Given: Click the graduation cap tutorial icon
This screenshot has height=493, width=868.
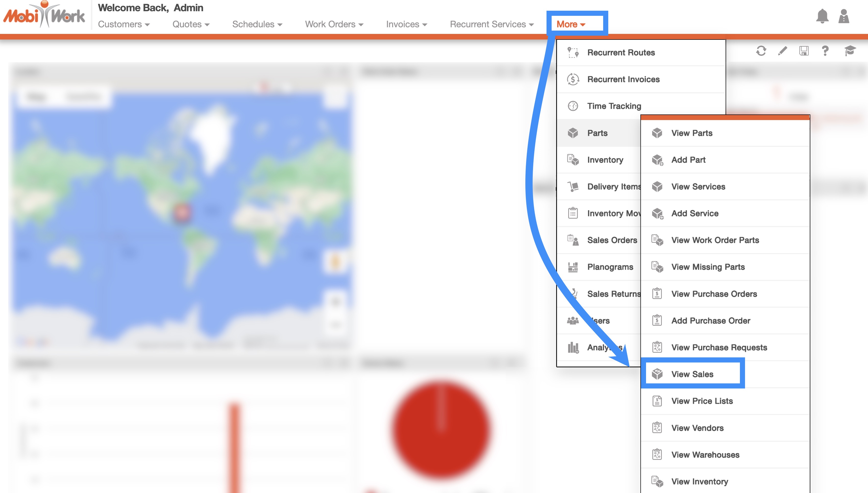Looking at the screenshot, I should pos(850,51).
